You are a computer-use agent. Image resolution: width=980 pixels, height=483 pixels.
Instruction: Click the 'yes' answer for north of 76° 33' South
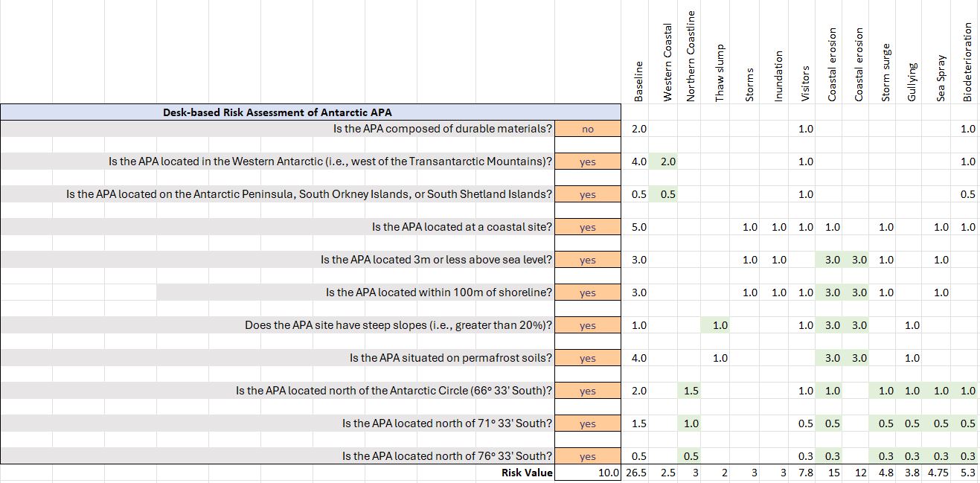587,456
